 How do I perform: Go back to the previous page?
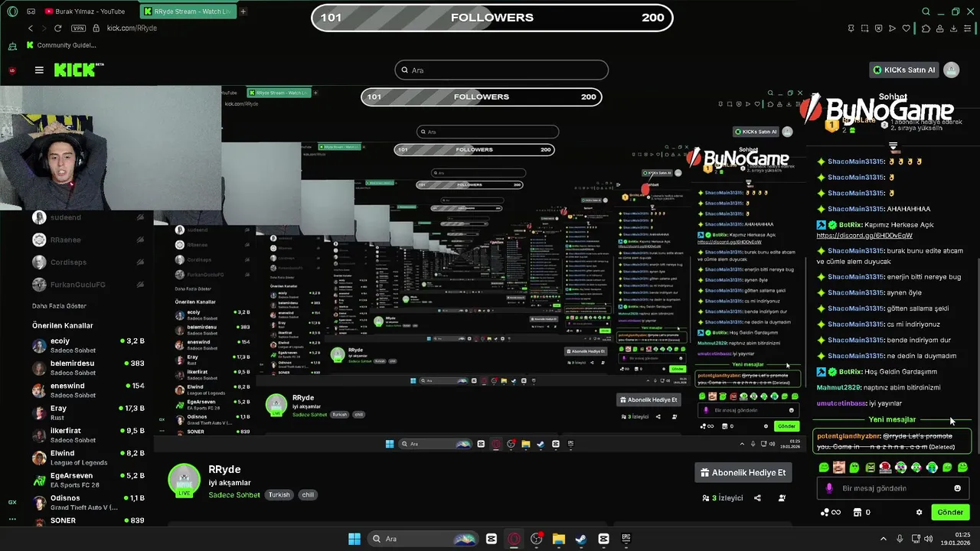(31, 28)
